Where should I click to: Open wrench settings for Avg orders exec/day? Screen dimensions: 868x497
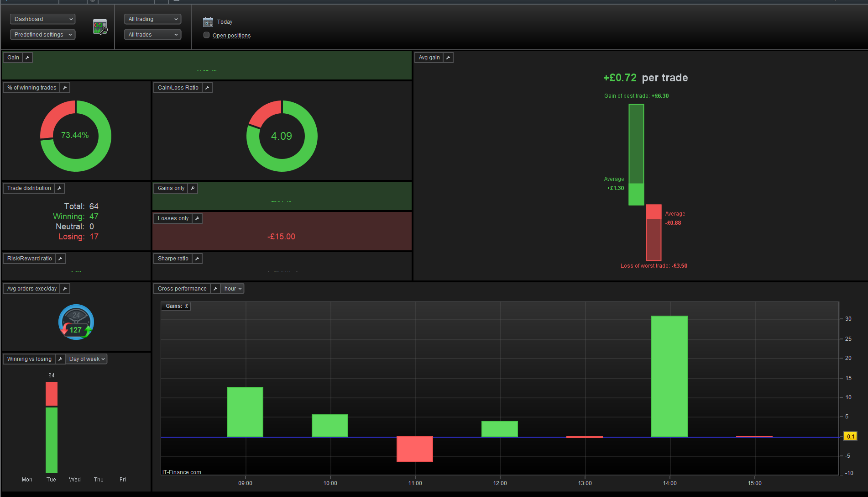tap(65, 289)
